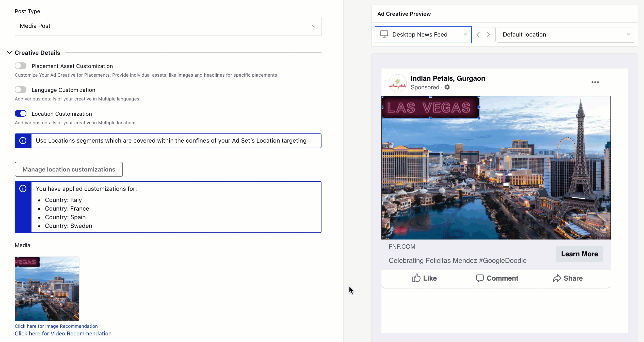
Task: Click here for Image Recommendation link
Action: coord(56,326)
